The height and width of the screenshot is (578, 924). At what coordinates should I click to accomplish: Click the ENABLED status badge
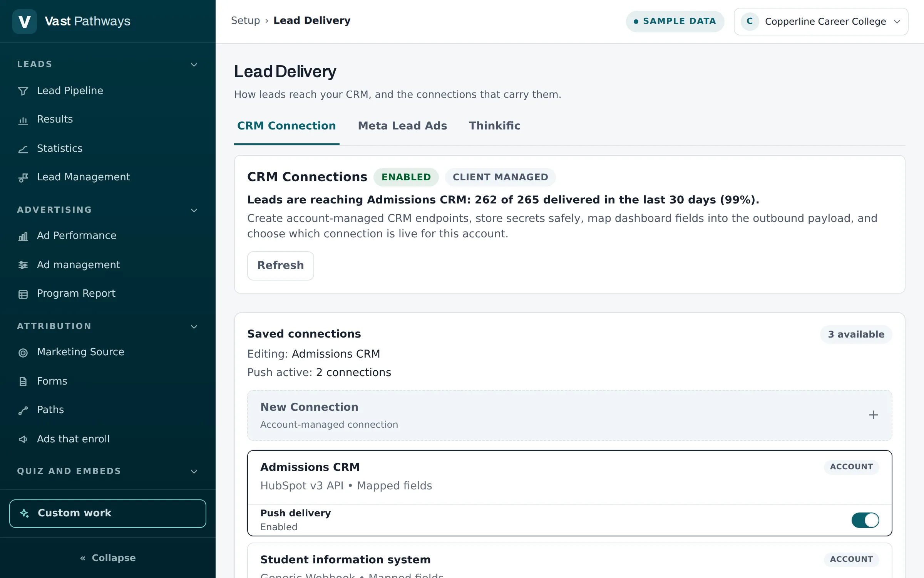[x=406, y=177]
